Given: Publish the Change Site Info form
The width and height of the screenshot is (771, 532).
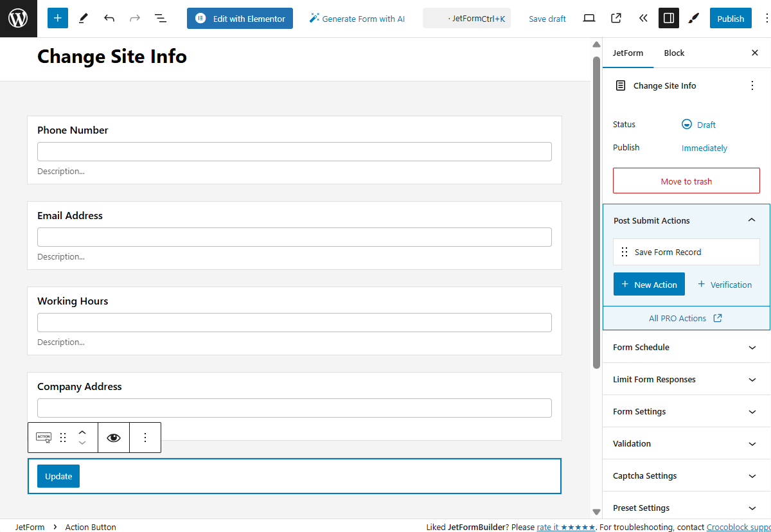Looking at the screenshot, I should (x=731, y=18).
